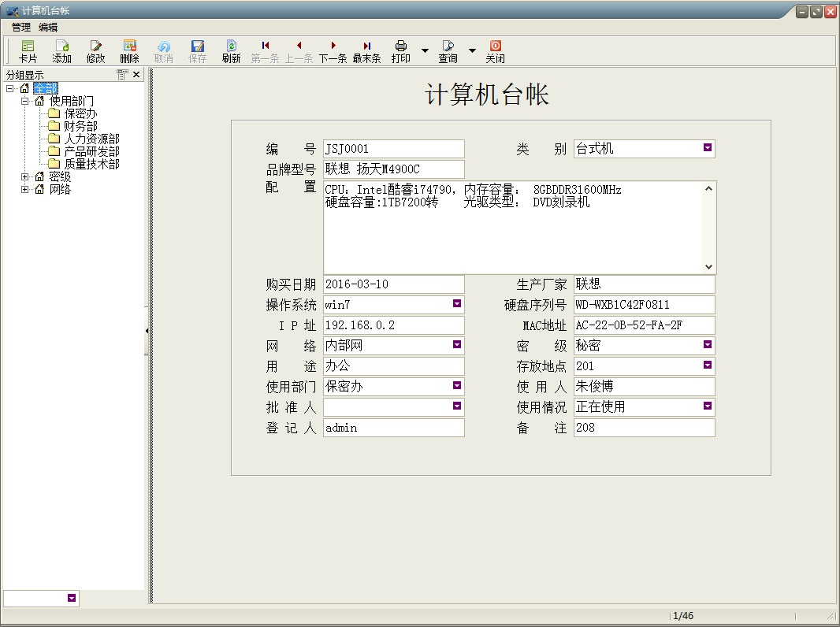Select the 质量技术部 folder
Viewport: 840px width, 627px height.
91,164
